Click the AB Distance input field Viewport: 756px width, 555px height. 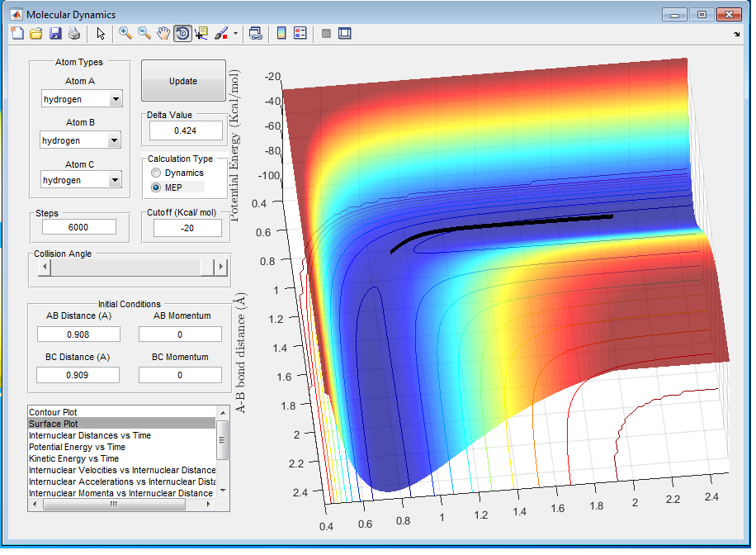click(78, 334)
